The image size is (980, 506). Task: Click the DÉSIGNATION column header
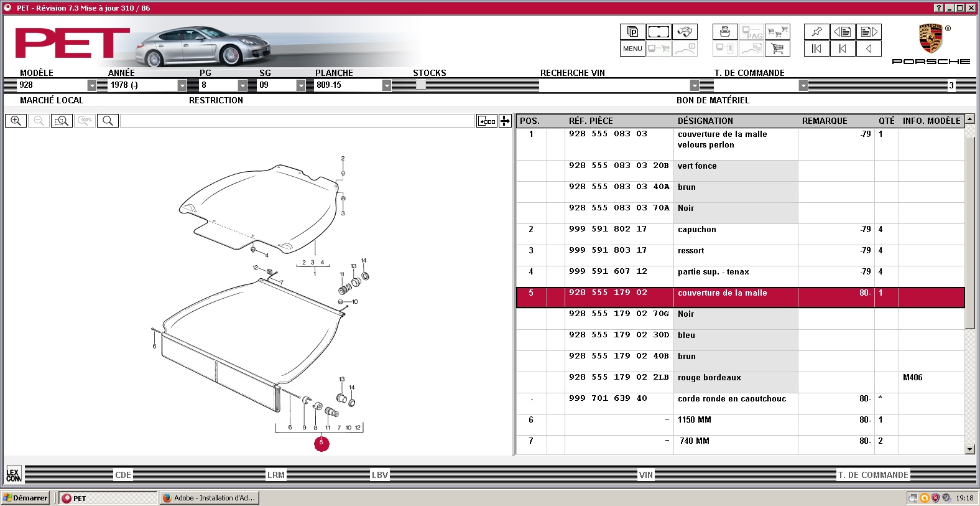pos(705,121)
